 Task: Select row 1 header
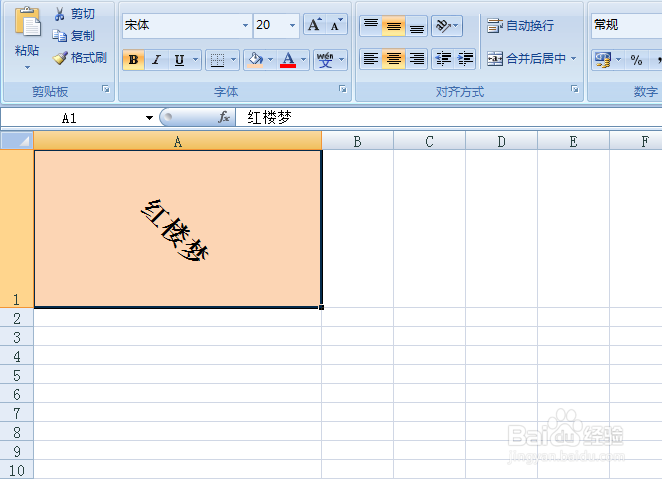pyautogui.click(x=16, y=228)
